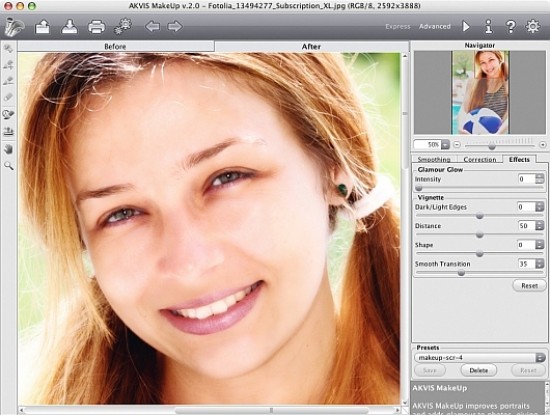
Task: Open help with the question mark icon
Action: coord(511,27)
